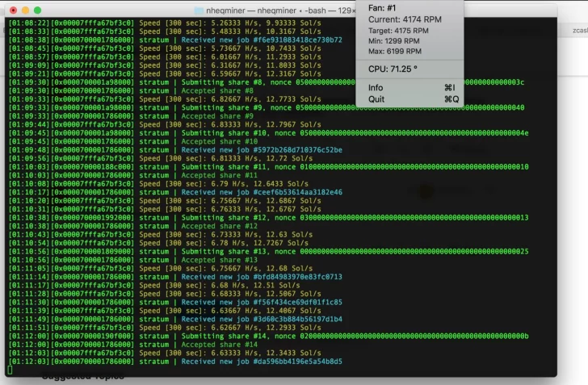The image size is (588, 385).
Task: Click the CPU: 71.25 ° reading
Action: 393,69
